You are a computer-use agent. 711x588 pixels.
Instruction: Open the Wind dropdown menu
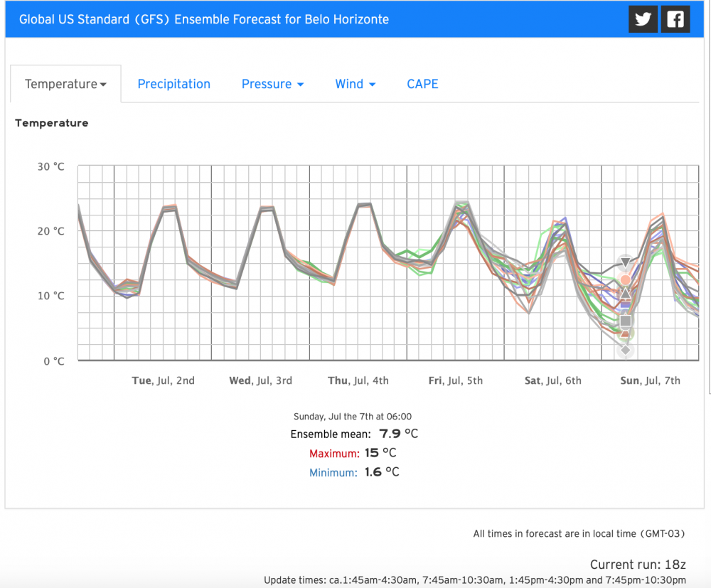click(x=355, y=84)
